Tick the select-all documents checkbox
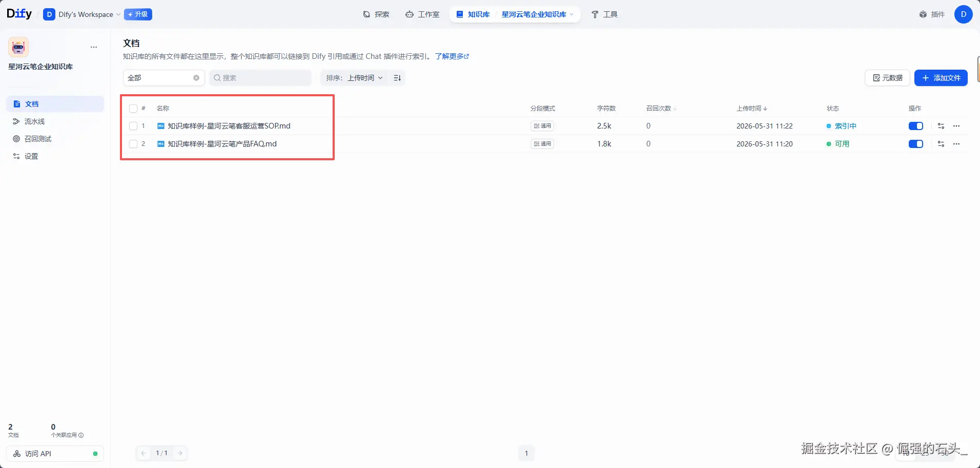 click(133, 109)
